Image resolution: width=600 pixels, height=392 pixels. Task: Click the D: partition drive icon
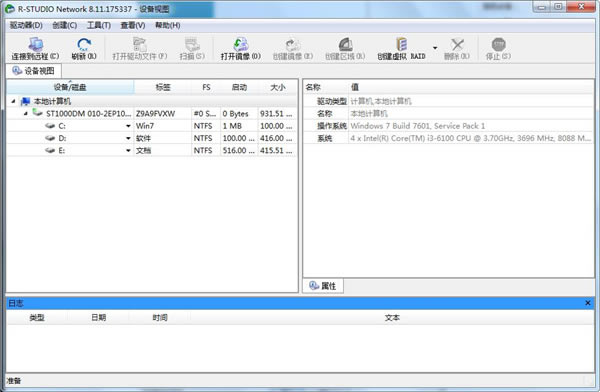(x=50, y=138)
